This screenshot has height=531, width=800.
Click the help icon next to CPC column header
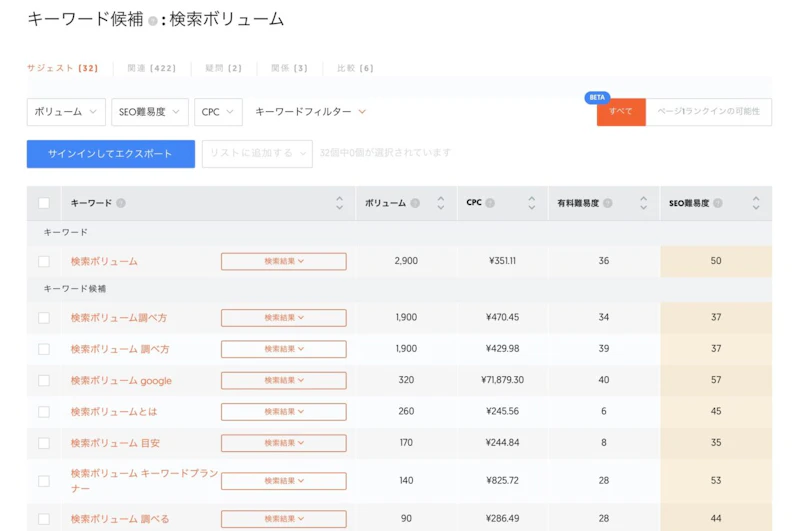tap(490, 203)
